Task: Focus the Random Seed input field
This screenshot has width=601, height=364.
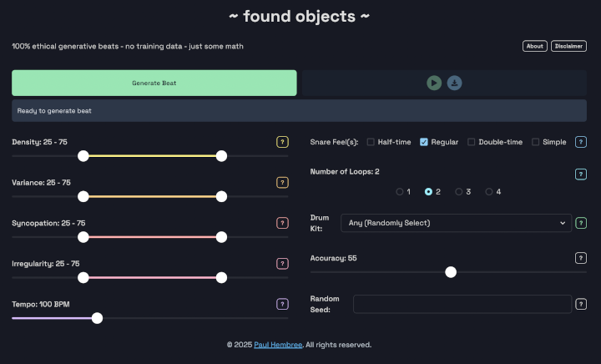Action: coord(462,304)
